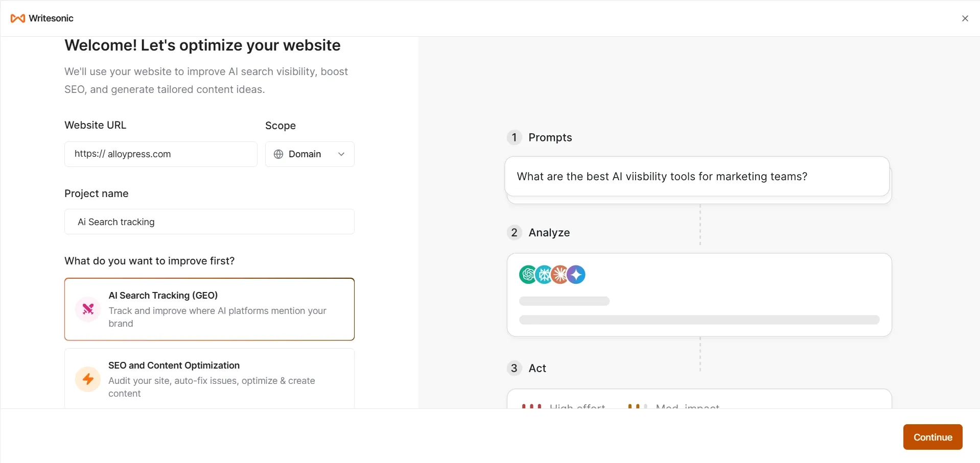Image resolution: width=980 pixels, height=463 pixels.
Task: Click the sample prompt about AI visibility tools
Action: click(697, 177)
